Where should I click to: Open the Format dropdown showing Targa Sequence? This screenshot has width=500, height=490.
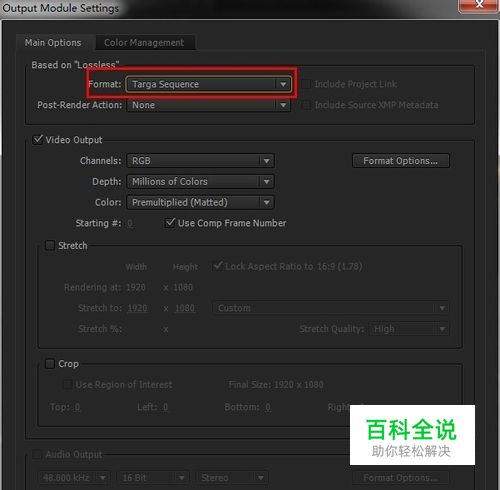(208, 84)
